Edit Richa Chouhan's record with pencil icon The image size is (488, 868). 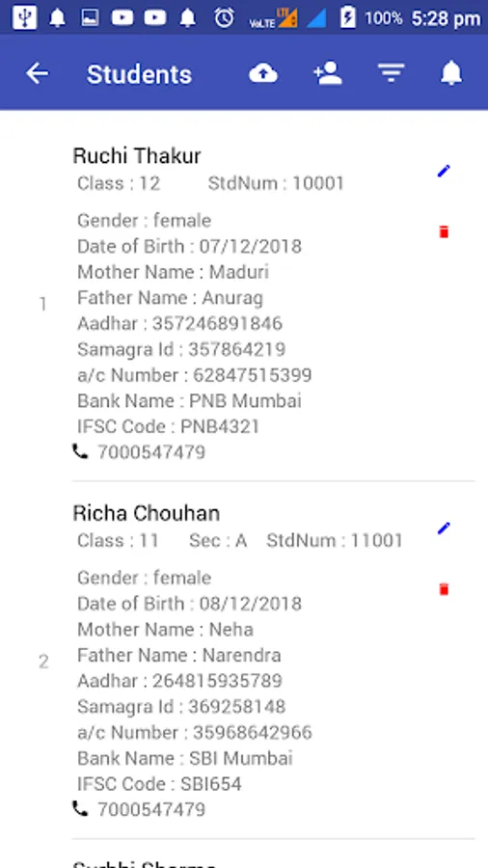(444, 529)
